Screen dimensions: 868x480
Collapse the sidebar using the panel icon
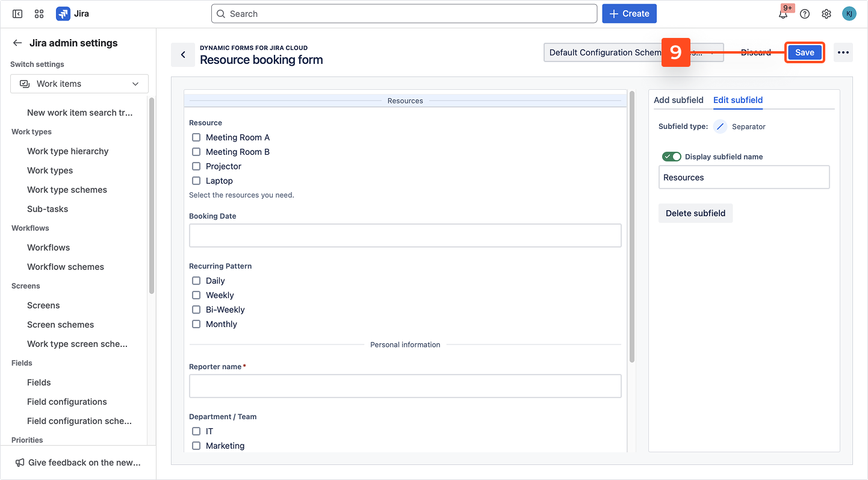(x=17, y=14)
